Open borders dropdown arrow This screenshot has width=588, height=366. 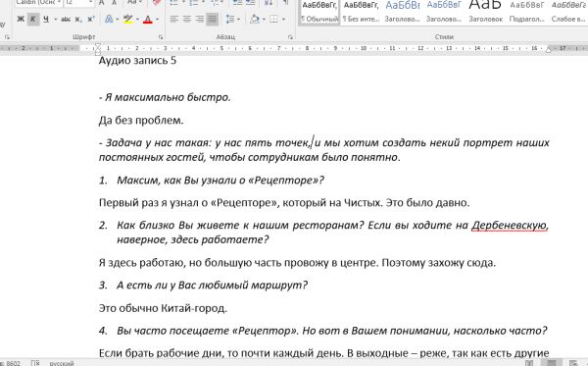283,19
